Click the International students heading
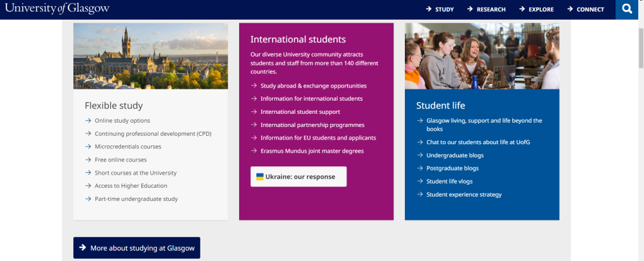Screen dimensions: 644x261 pyautogui.click(x=298, y=39)
